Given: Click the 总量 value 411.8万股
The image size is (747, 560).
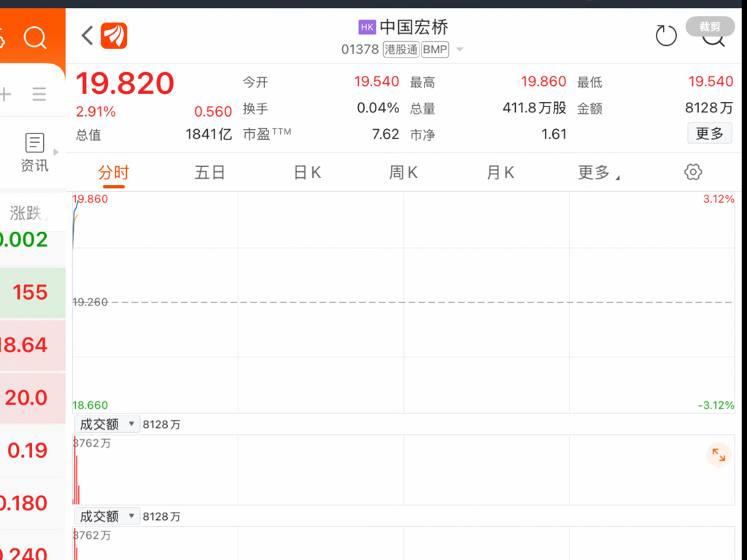Looking at the screenshot, I should click(x=535, y=108).
